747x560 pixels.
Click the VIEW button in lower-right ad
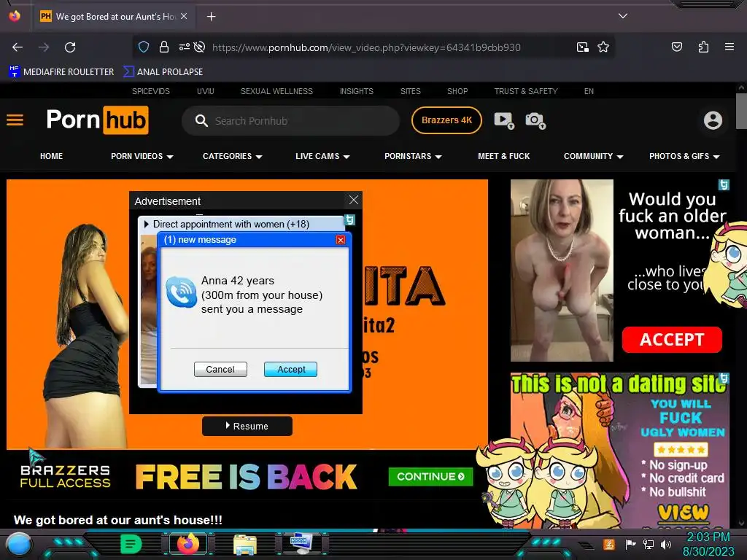(683, 513)
